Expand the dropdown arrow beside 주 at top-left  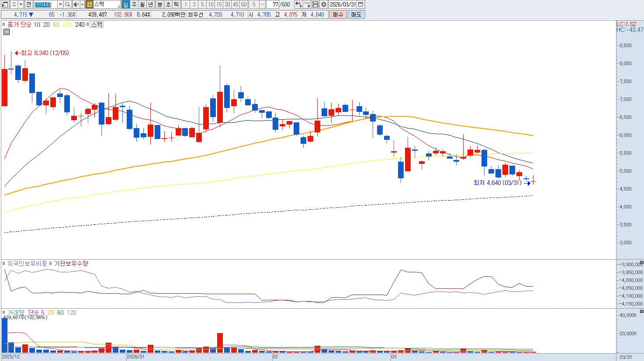coord(21,4)
